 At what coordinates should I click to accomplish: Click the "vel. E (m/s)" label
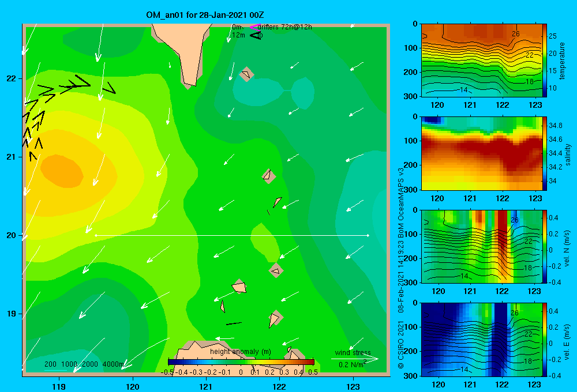[567, 341]
